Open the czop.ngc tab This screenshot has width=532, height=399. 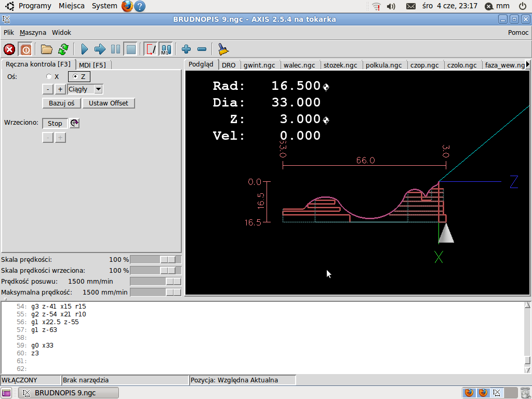[424, 65]
